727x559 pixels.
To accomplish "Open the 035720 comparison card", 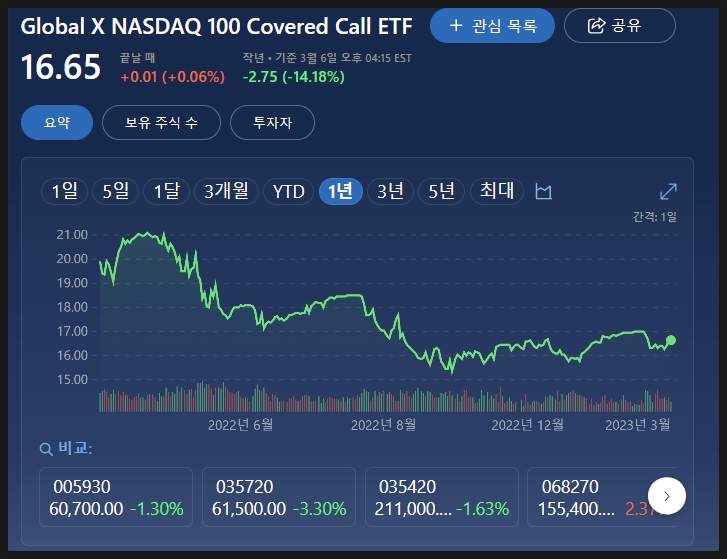I will [x=279, y=497].
